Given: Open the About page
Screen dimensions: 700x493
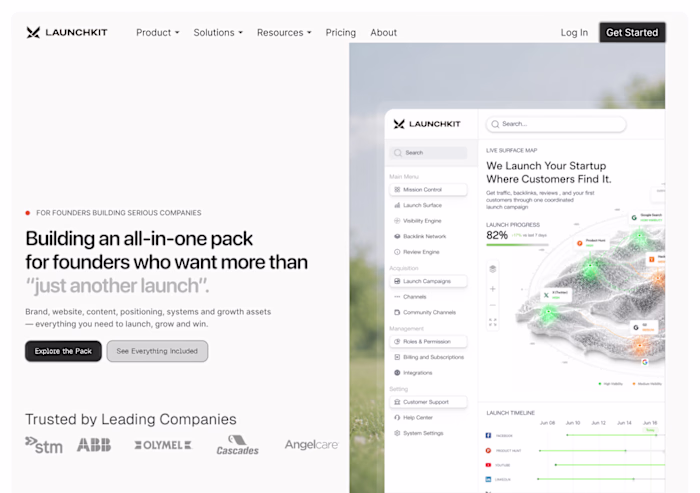Looking at the screenshot, I should 383,33.
